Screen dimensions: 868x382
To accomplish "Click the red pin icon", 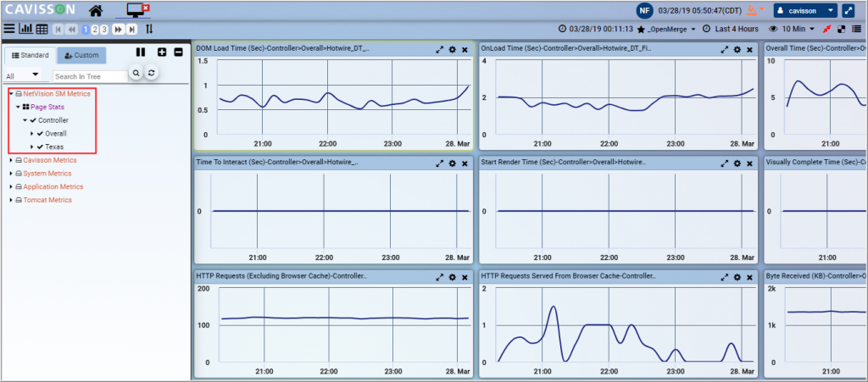I will (x=829, y=29).
